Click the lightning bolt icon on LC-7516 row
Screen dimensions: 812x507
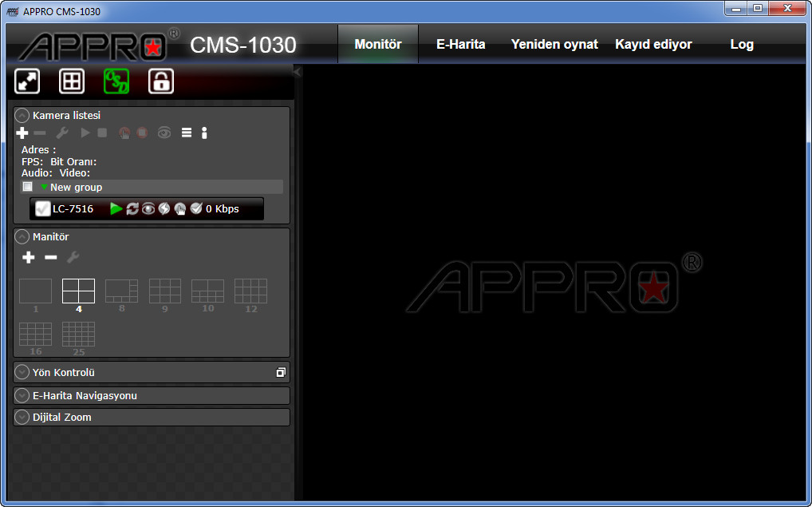164,209
